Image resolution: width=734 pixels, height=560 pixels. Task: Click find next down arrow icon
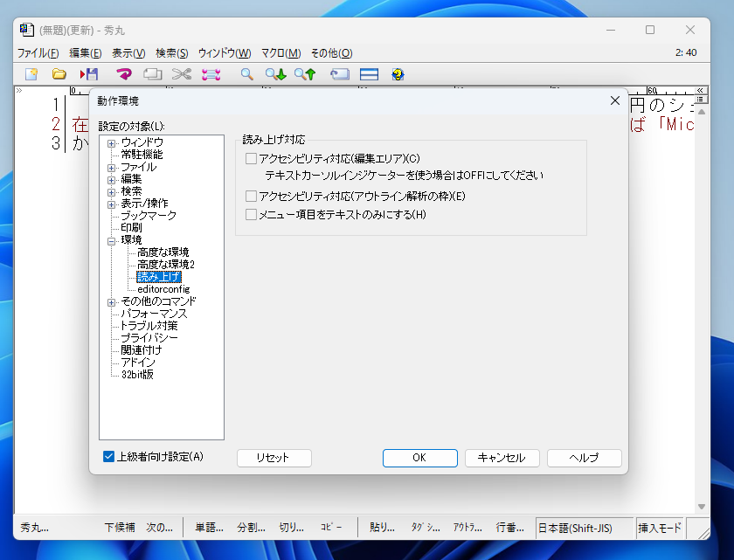276,74
